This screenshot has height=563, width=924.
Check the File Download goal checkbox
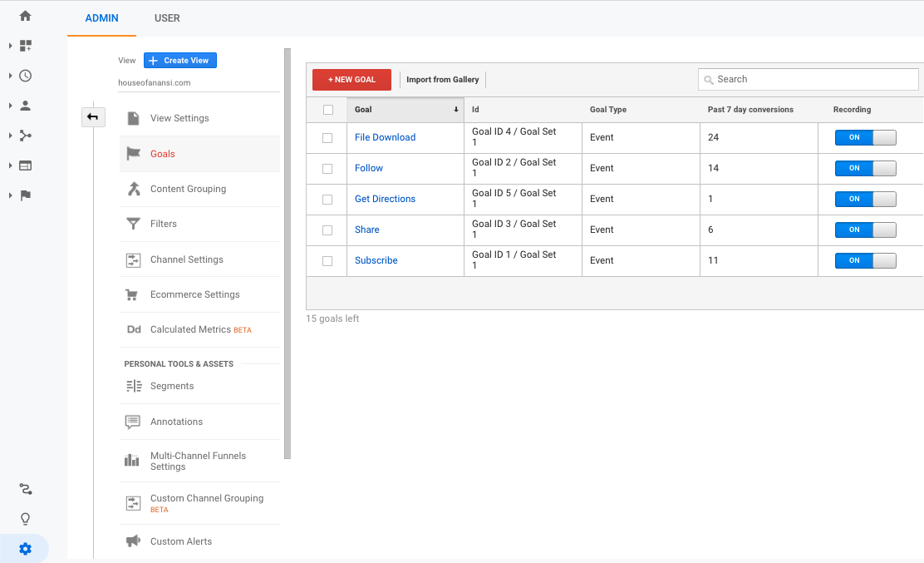(x=327, y=138)
